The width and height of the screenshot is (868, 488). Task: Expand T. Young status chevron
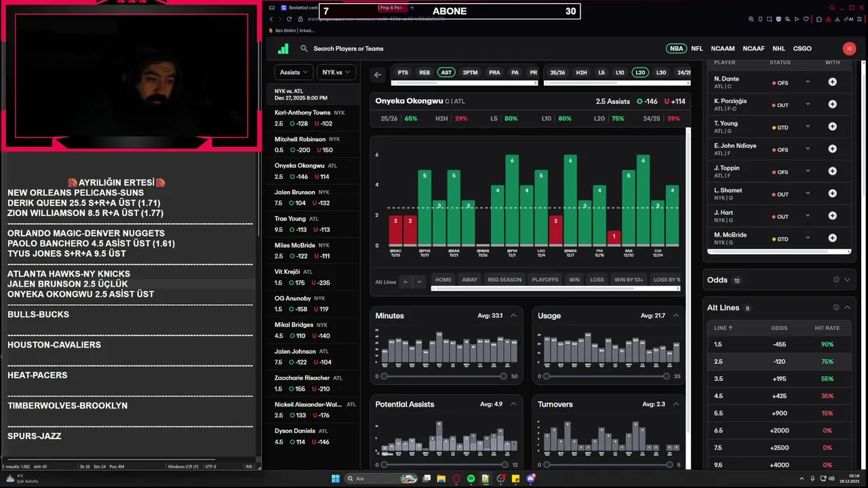808,127
